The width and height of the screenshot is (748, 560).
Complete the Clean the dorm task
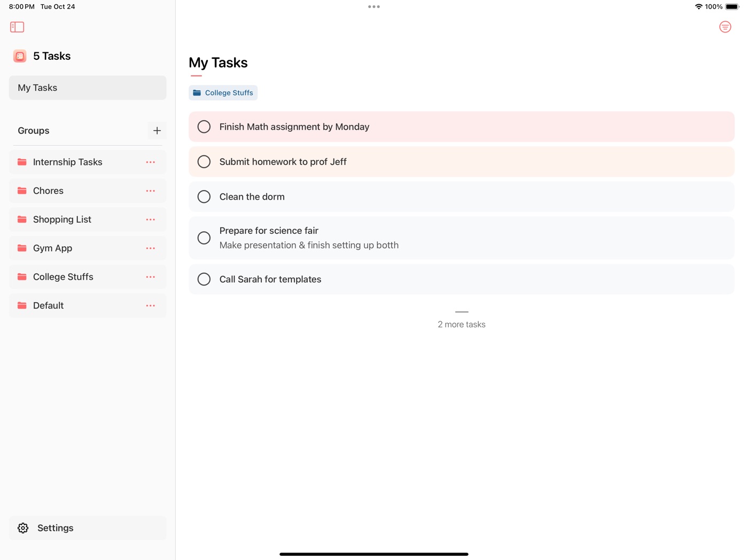click(204, 196)
